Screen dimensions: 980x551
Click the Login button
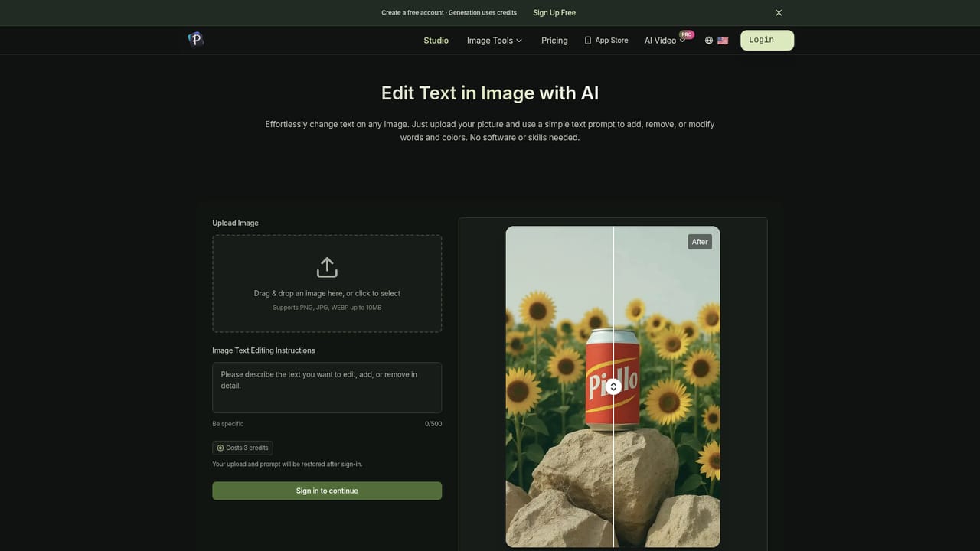(767, 41)
